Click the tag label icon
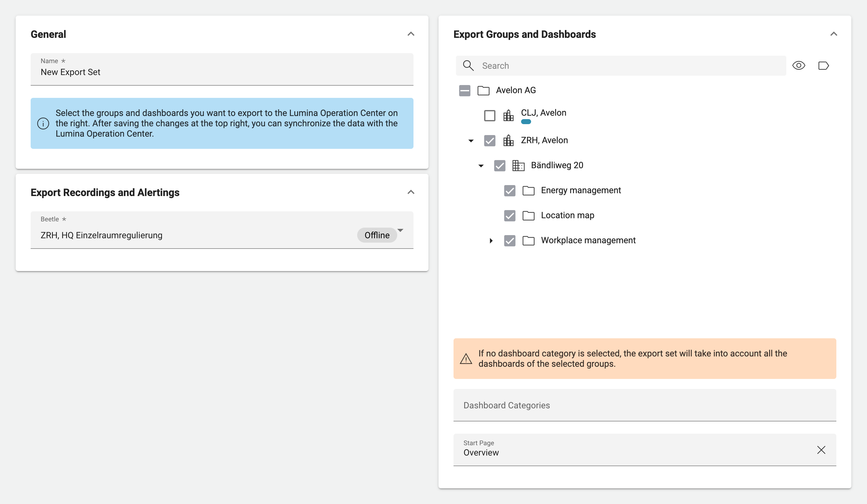The width and height of the screenshot is (867, 504). 823,65
